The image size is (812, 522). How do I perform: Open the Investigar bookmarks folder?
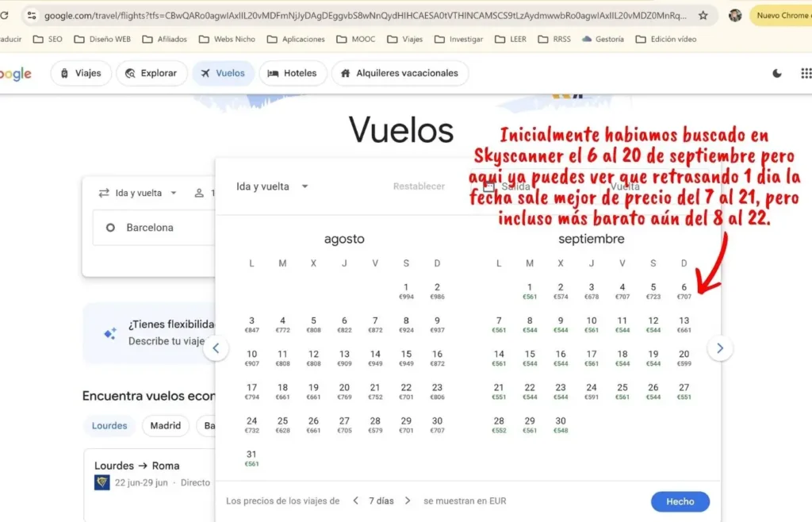(x=459, y=40)
